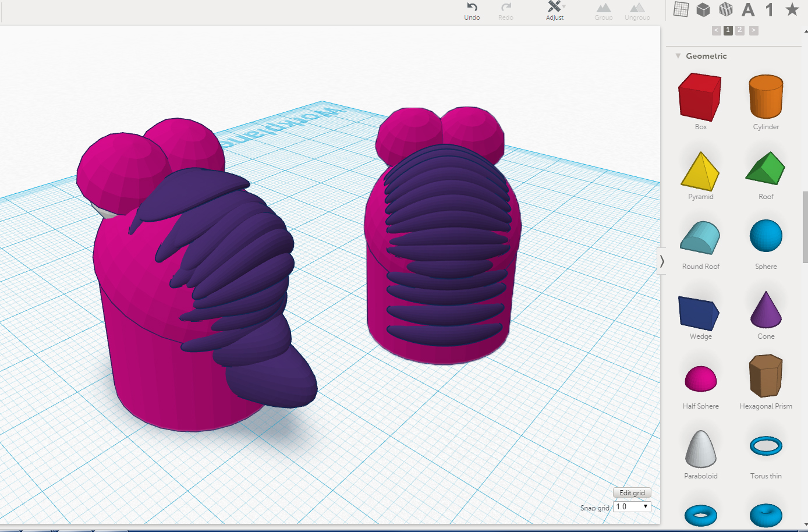Click the shapes panel scrollbar

[x=805, y=227]
